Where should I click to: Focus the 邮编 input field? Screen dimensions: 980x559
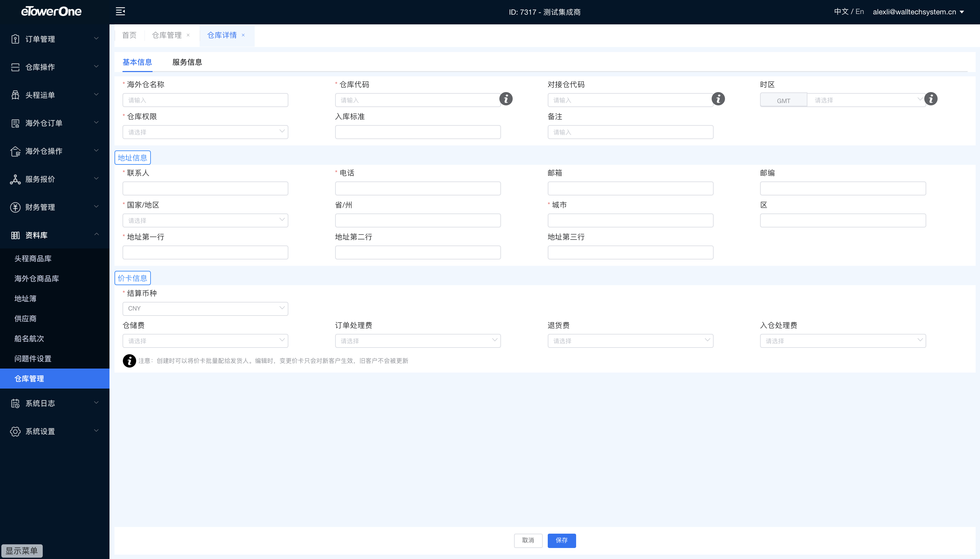(843, 188)
